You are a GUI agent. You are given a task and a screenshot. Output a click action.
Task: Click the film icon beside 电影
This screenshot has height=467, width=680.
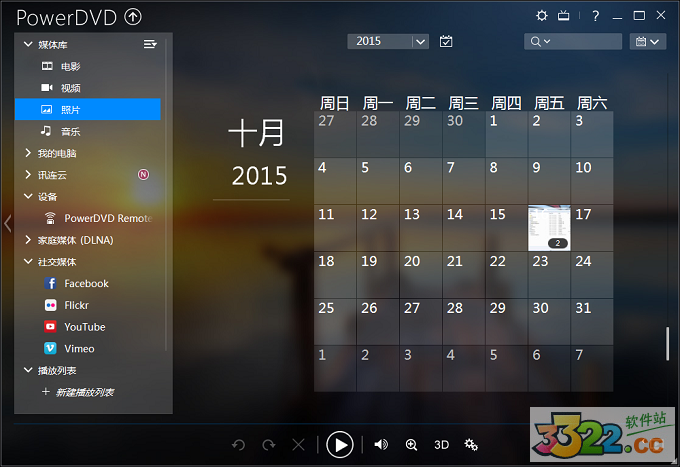(x=47, y=66)
